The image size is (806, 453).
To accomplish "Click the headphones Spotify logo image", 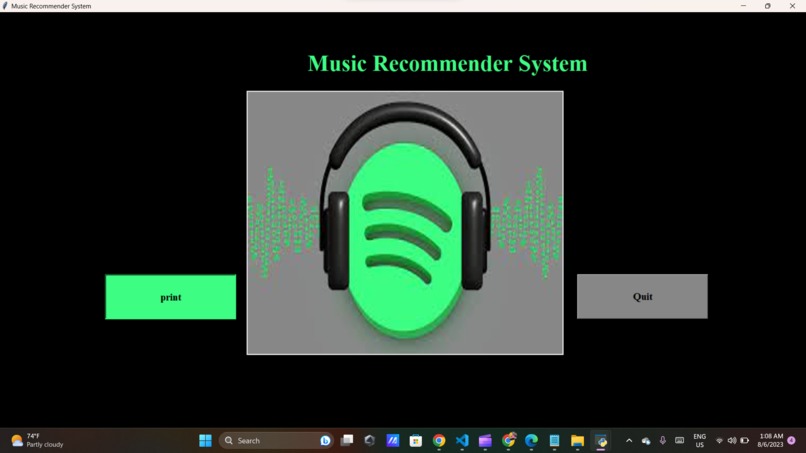I will click(405, 223).
